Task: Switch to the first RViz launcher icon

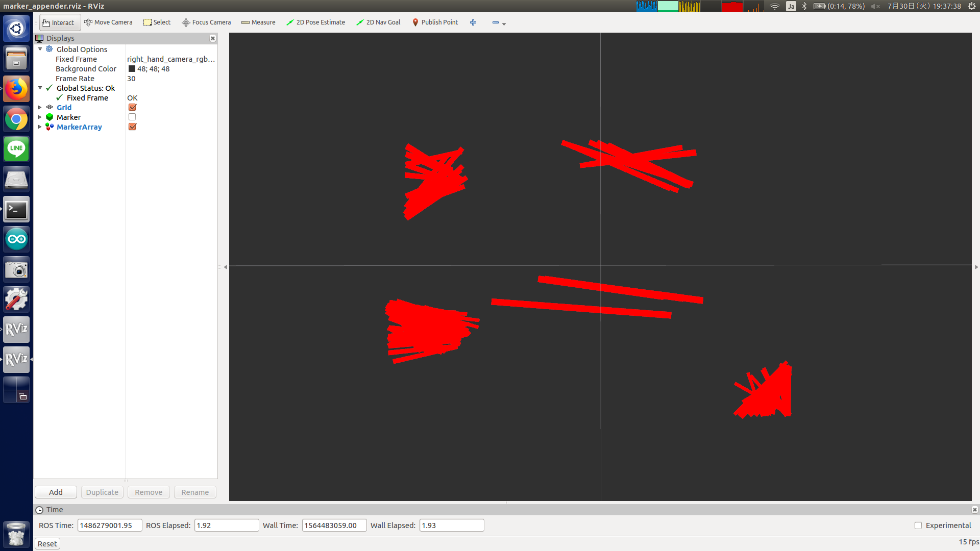Action: 16,330
